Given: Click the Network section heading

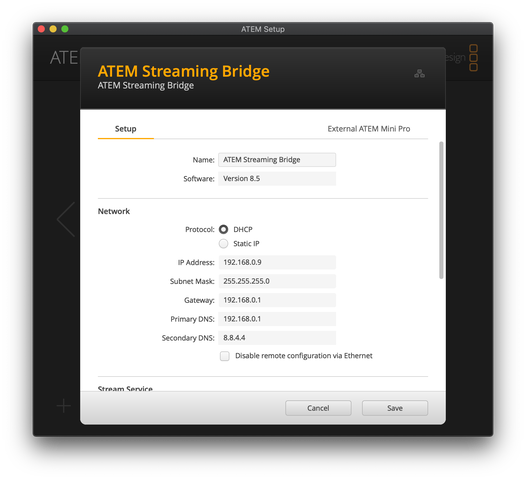Looking at the screenshot, I should click(114, 211).
